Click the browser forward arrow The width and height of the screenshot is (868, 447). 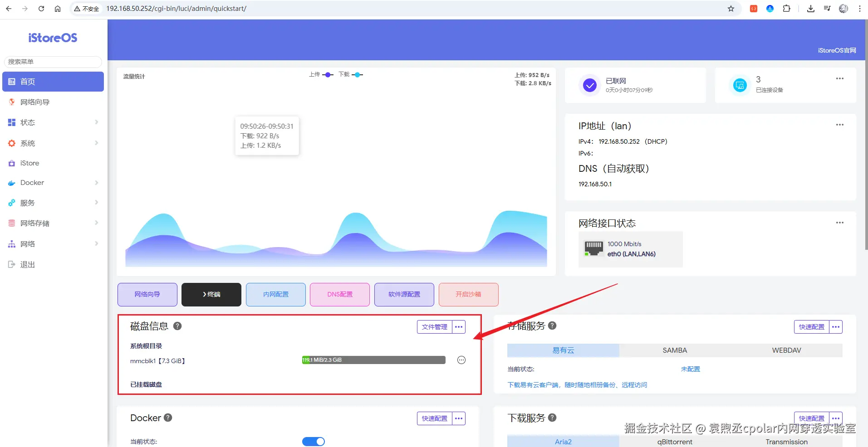25,9
